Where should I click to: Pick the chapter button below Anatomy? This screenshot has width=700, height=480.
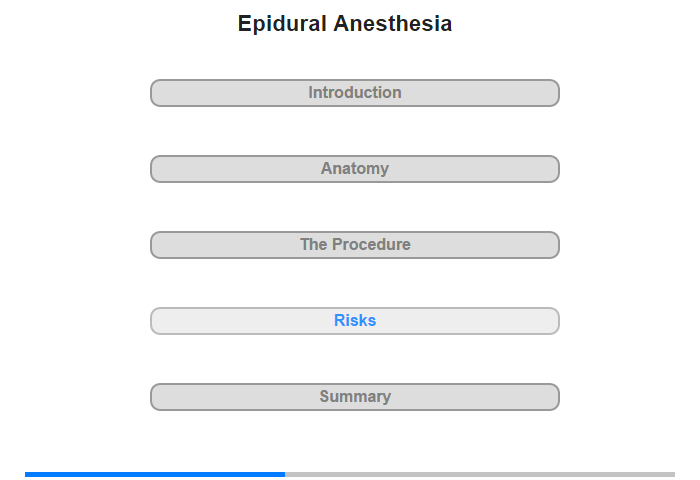click(x=355, y=245)
